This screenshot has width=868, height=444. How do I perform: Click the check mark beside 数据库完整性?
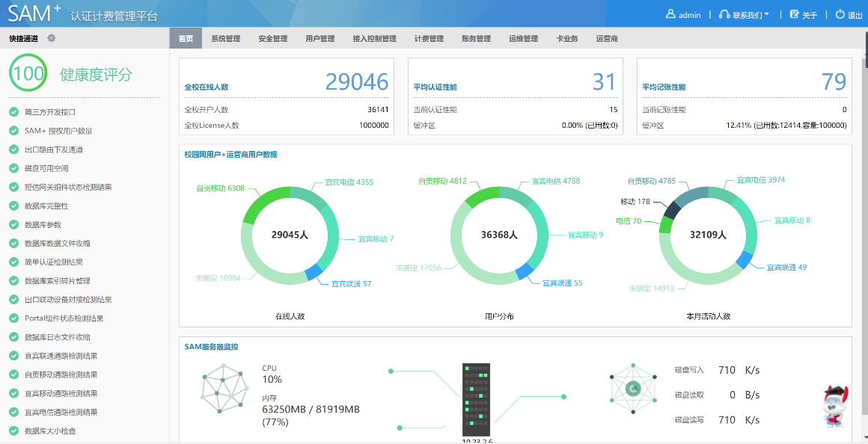point(14,206)
